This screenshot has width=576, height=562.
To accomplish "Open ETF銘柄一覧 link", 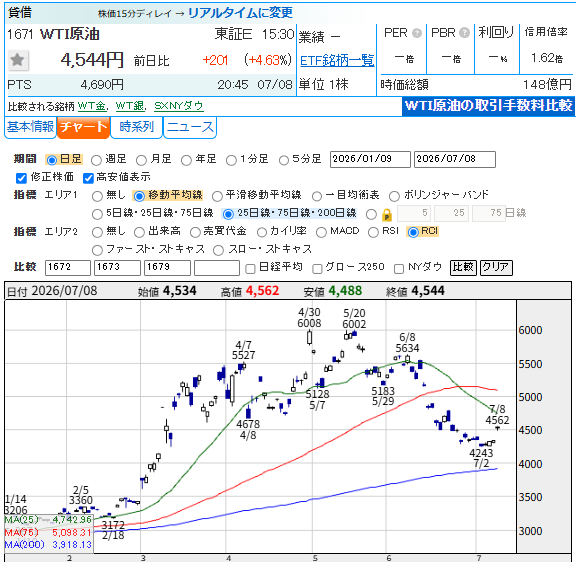I will tap(337, 61).
